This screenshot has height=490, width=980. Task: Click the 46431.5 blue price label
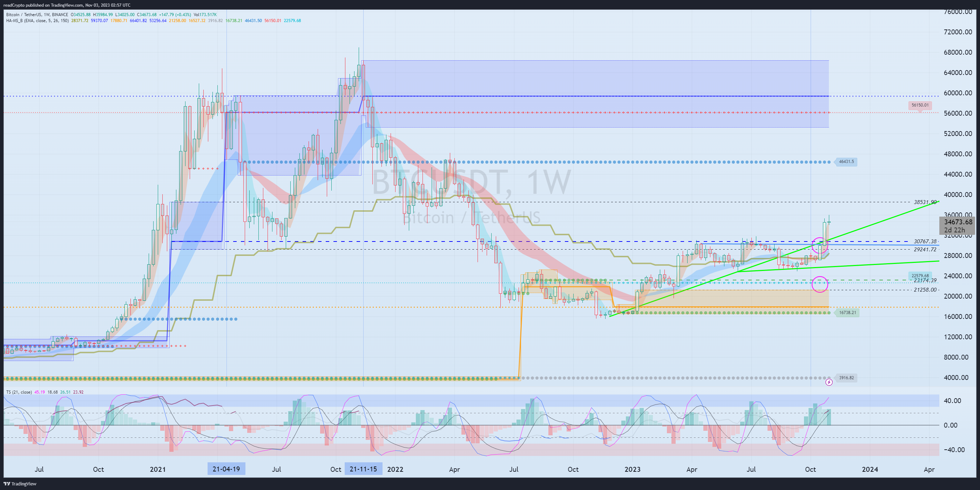846,162
